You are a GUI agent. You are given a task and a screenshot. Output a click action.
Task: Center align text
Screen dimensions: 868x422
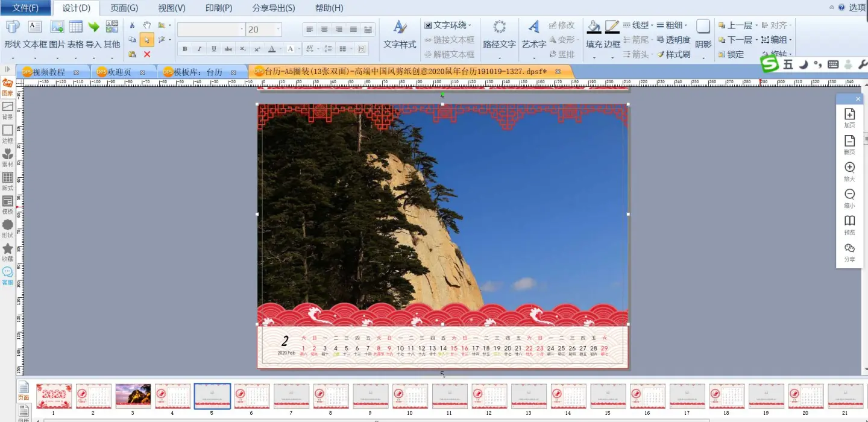point(324,30)
